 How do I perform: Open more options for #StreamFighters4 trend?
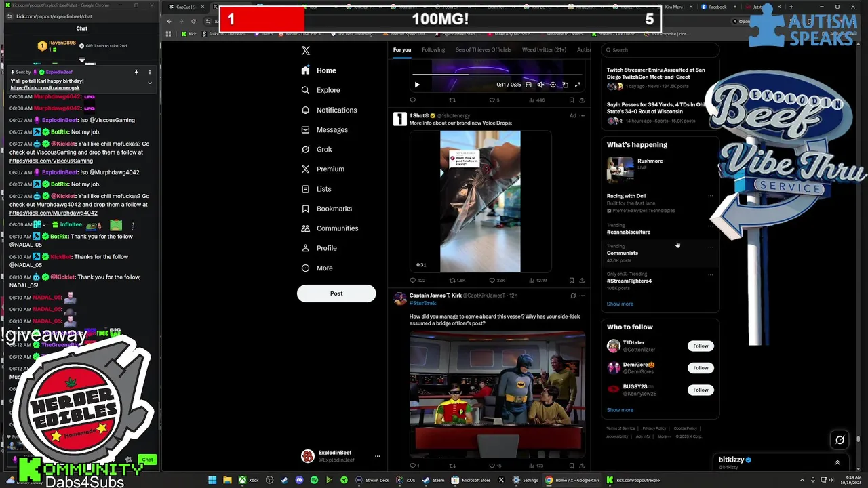[711, 274]
